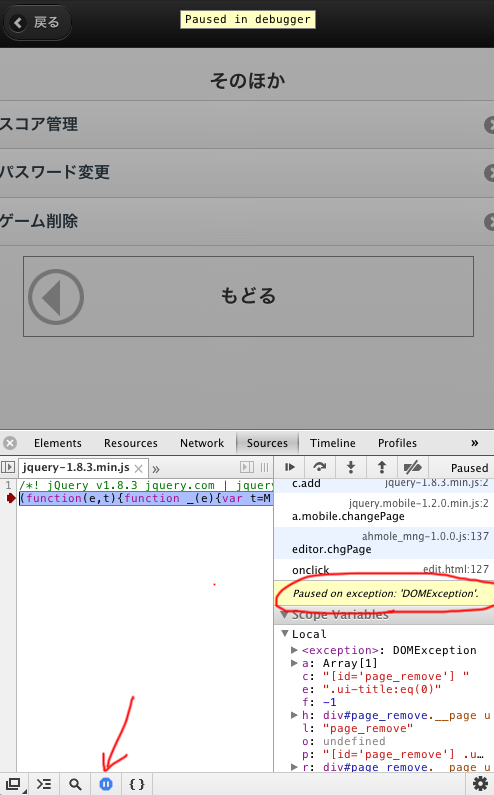Expand the a: Array[1] variable
Viewport: 494px width, 795px height.
point(294,663)
